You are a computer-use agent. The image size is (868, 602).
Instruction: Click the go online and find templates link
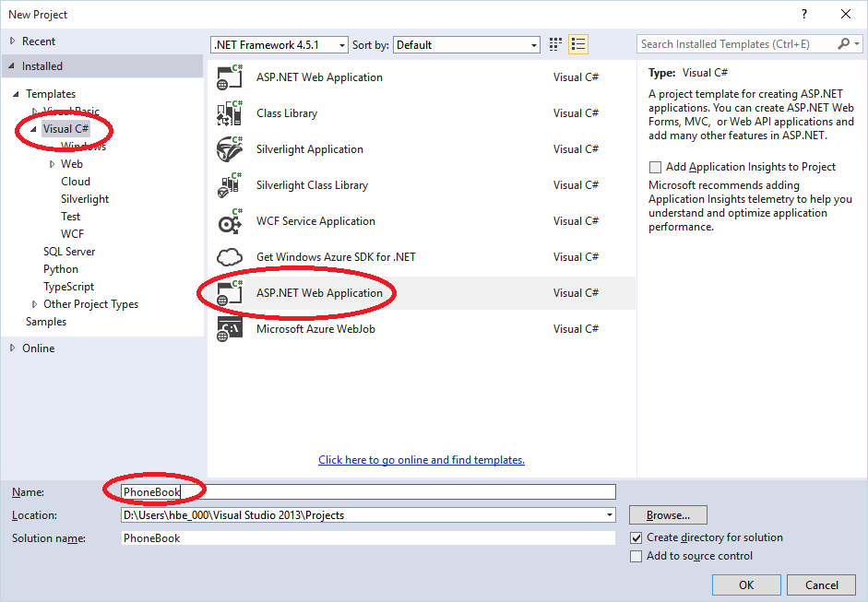[x=422, y=460]
